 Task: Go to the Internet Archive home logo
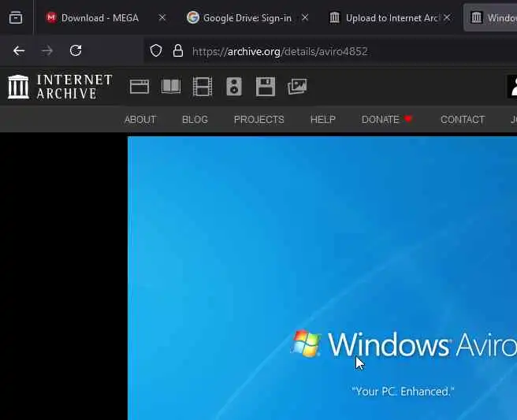coord(60,87)
